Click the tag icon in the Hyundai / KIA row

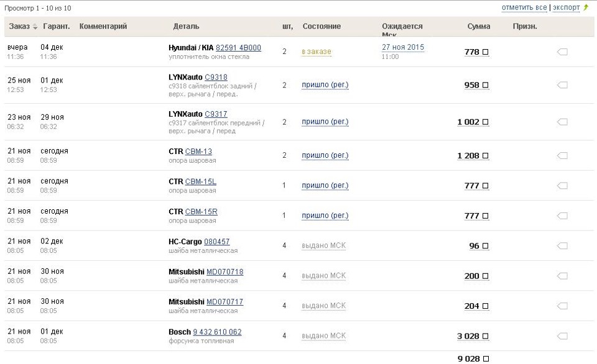(562, 52)
